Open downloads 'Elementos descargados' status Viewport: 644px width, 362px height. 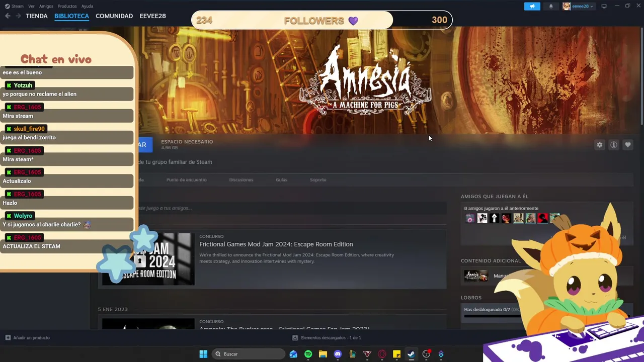[x=331, y=338]
